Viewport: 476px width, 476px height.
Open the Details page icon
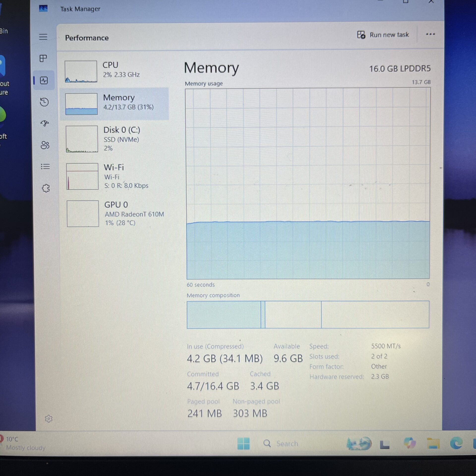click(x=45, y=167)
